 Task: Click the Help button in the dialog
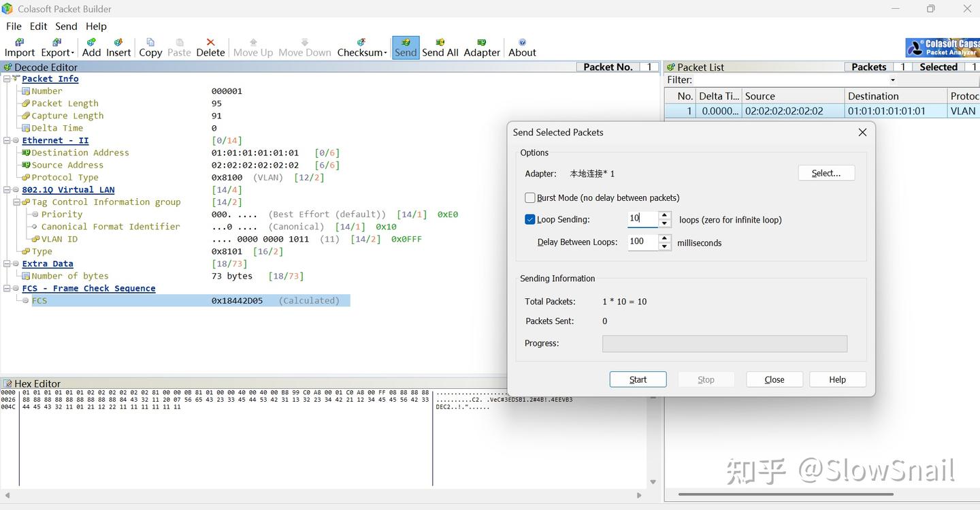point(838,380)
